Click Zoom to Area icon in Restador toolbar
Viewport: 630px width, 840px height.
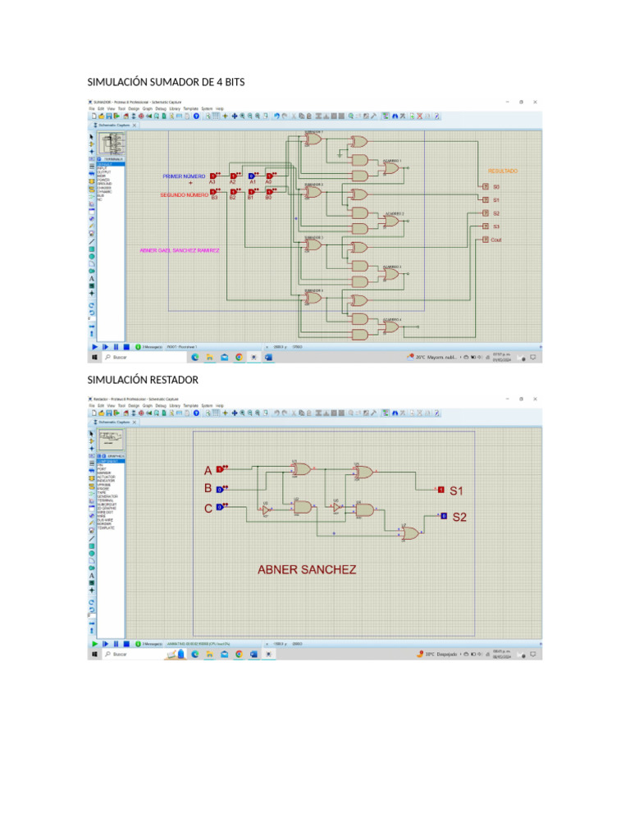[x=265, y=413]
